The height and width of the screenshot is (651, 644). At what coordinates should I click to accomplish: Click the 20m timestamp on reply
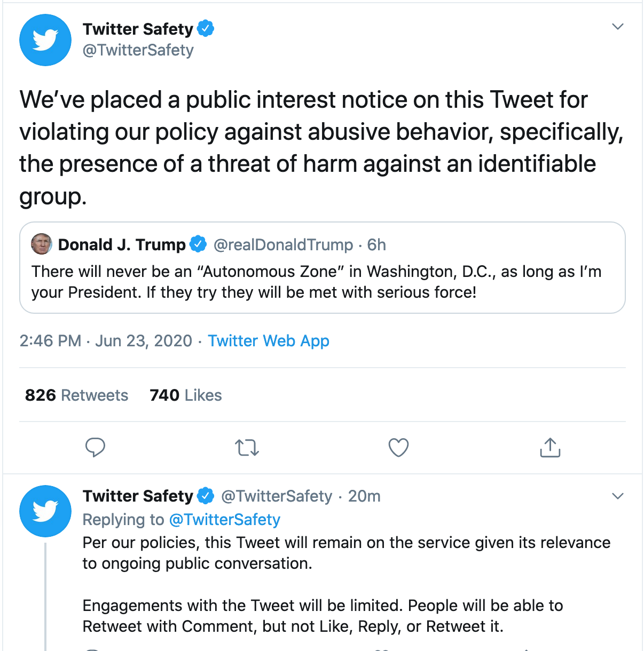[364, 496]
